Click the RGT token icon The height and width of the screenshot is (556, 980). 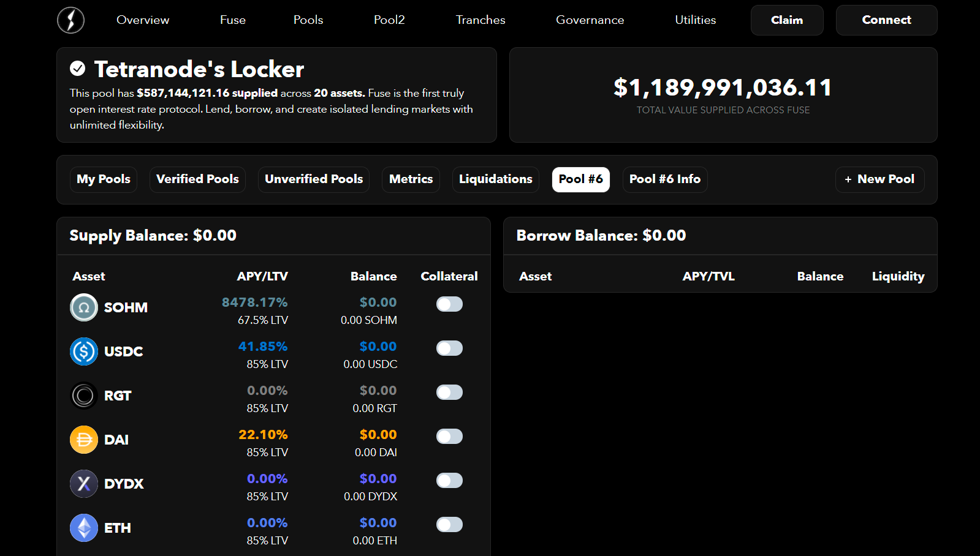pyautogui.click(x=84, y=396)
